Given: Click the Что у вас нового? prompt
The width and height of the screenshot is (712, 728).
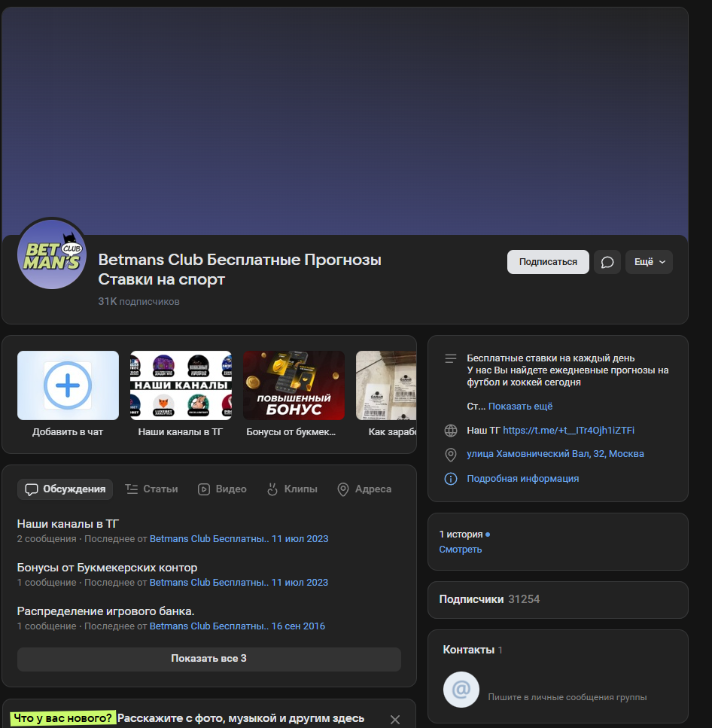Looking at the screenshot, I should pos(62,718).
